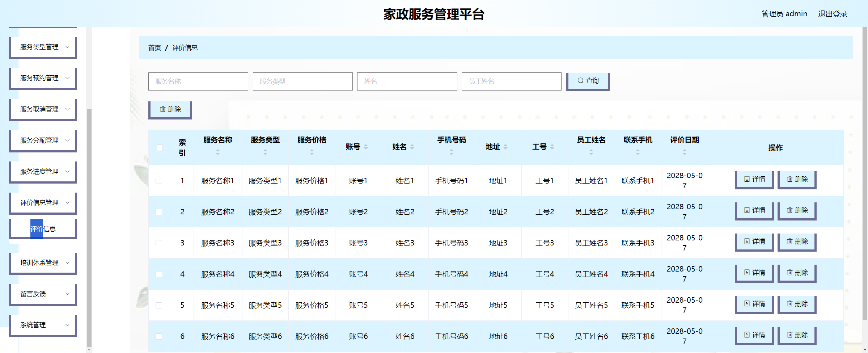Image resolution: width=868 pixels, height=353 pixels.
Task: Open 详情 for row 服务名称4
Action: 754,273
